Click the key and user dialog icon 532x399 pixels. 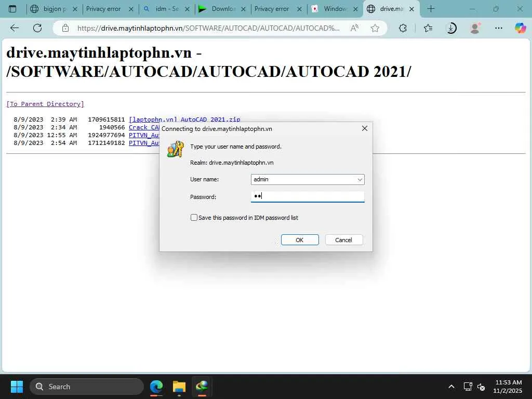coord(176,149)
